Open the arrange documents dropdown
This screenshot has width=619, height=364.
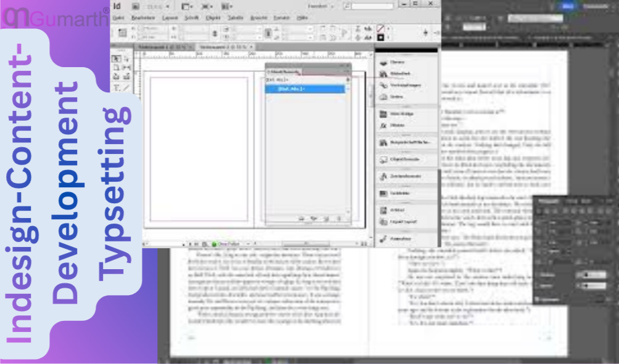coord(227,6)
